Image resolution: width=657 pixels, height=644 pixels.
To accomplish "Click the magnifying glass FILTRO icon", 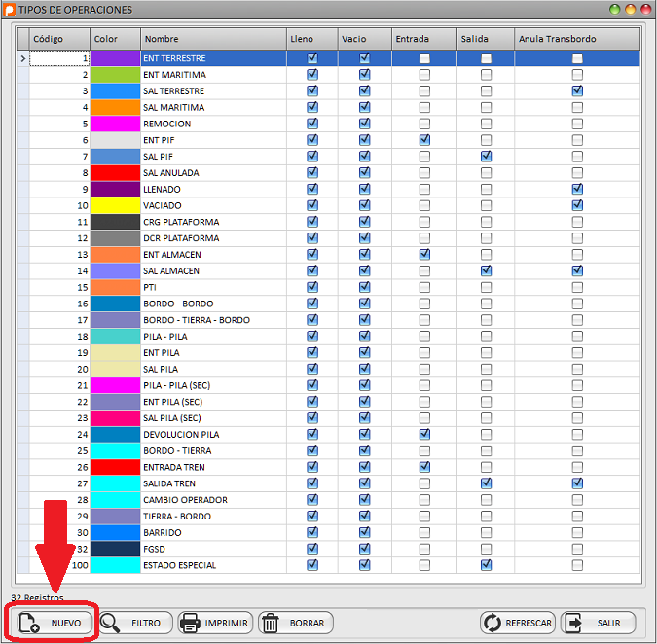I will click(x=110, y=623).
